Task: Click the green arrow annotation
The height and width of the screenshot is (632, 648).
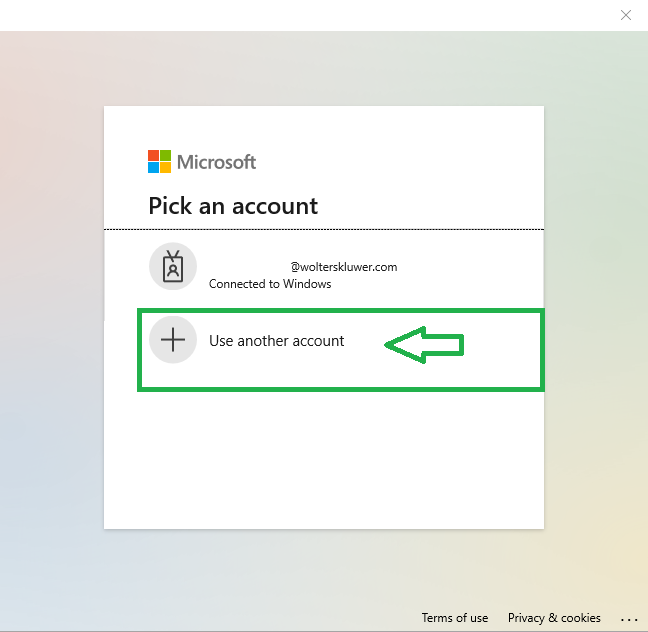Action: coord(425,345)
